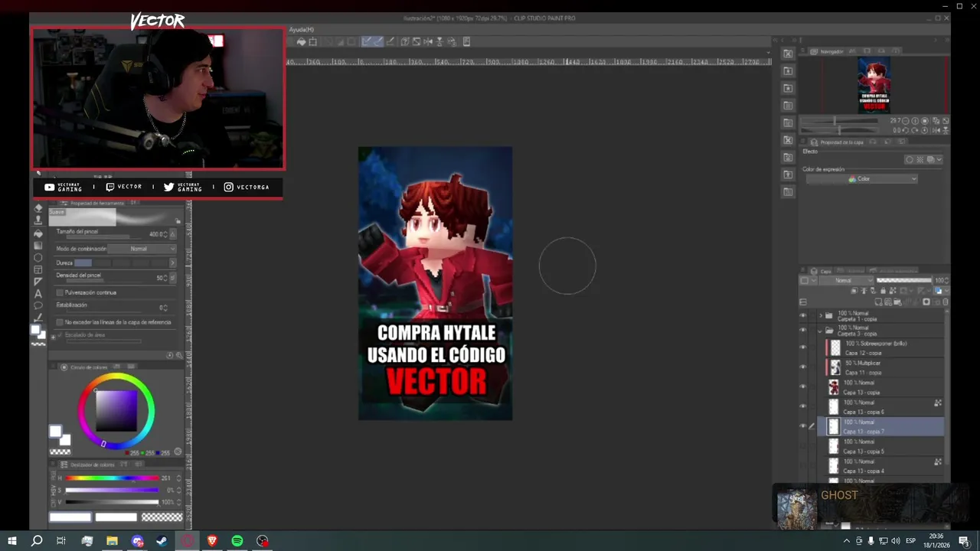Viewport: 980px width, 551px height.
Task: Hide layer Capa 13 - copia 6
Action: coord(803,406)
